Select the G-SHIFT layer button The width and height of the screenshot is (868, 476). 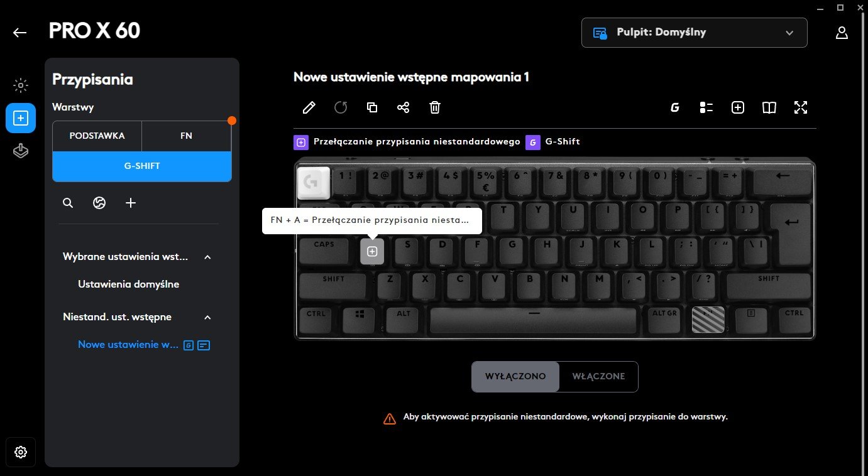tap(142, 166)
